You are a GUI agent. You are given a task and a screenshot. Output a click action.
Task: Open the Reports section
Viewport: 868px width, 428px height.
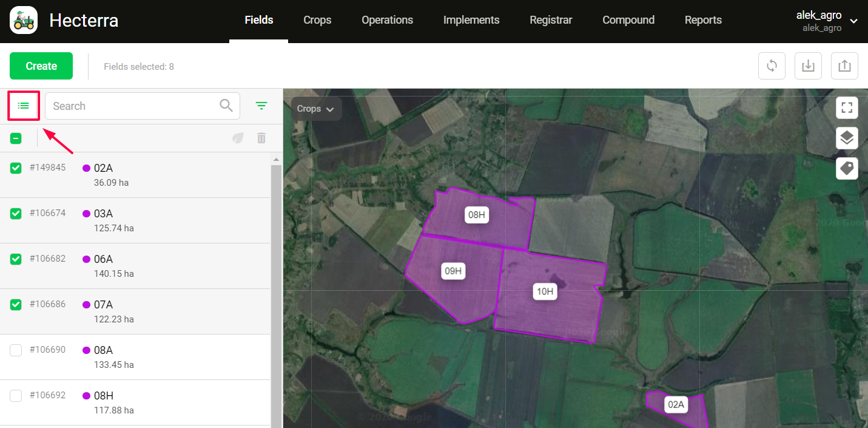coord(703,20)
